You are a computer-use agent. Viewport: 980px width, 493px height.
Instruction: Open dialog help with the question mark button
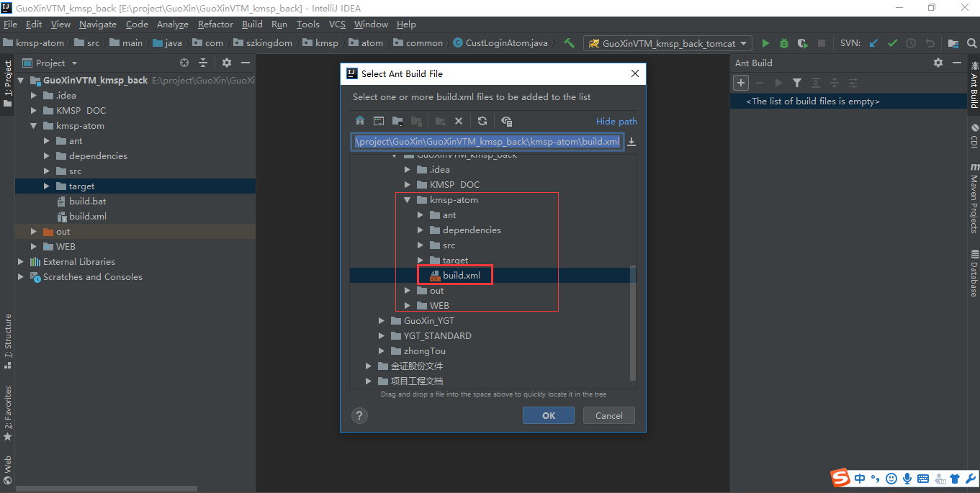point(360,415)
